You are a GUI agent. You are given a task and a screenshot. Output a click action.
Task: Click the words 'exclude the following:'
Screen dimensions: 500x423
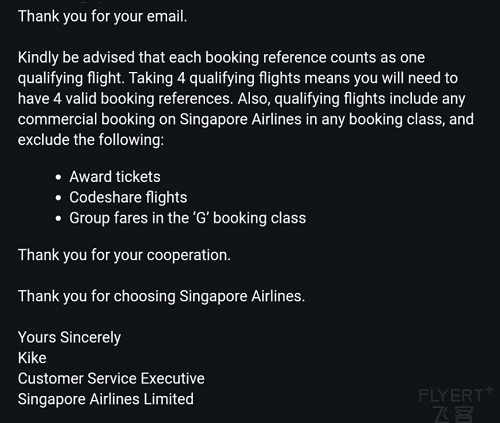(91, 140)
